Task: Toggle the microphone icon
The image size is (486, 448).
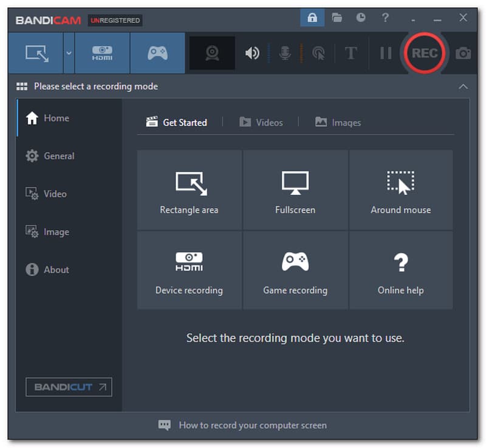Action: (x=285, y=53)
